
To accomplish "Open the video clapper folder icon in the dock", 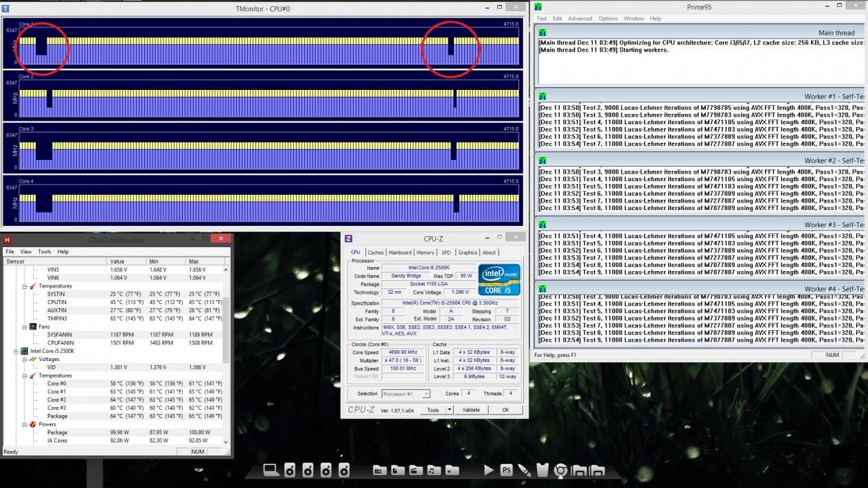I will pos(415,470).
